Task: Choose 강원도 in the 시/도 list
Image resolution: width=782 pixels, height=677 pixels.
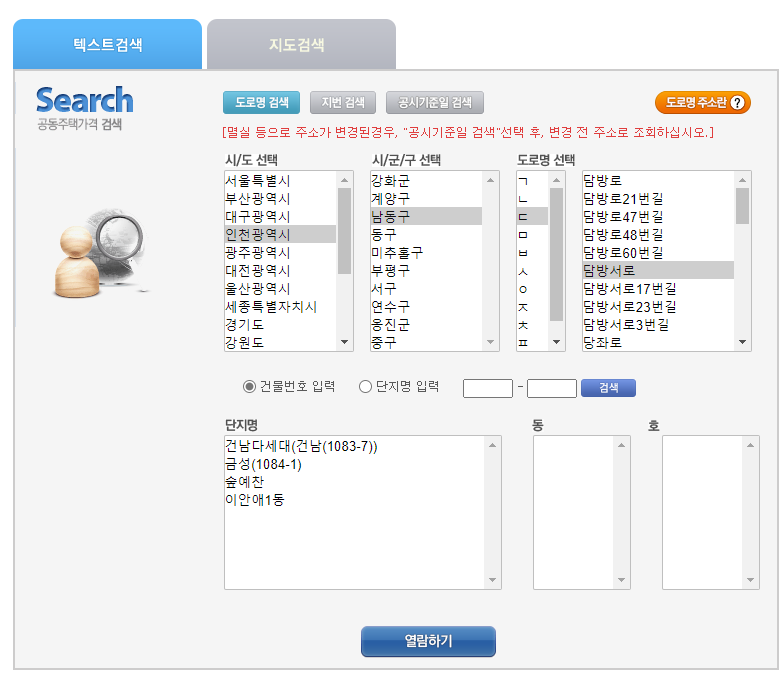Action: pos(280,342)
